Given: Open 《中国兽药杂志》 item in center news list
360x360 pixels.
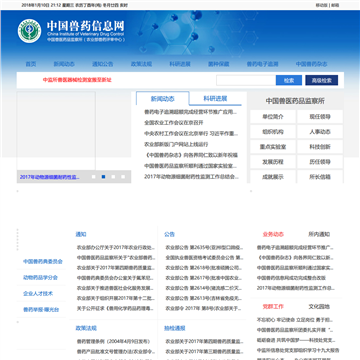Looking at the screenshot, I should click(191, 155).
